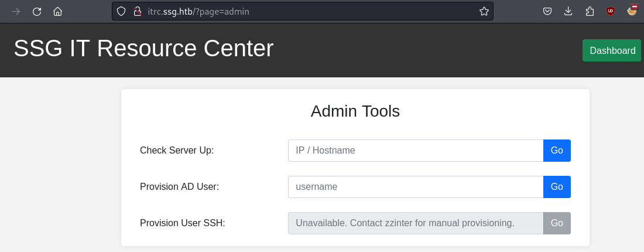Click the SSG IT Resource Center title
The image size is (644, 252).
coord(143,49)
